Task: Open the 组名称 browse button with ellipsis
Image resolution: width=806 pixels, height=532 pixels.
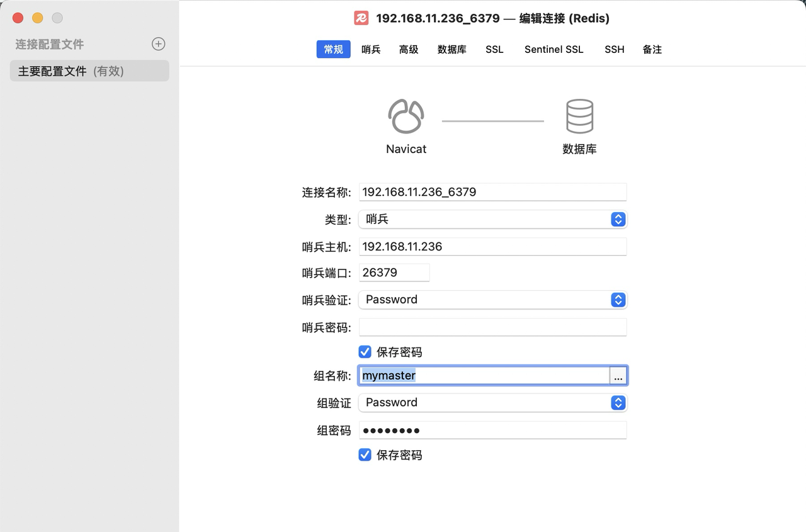Action: [618, 375]
